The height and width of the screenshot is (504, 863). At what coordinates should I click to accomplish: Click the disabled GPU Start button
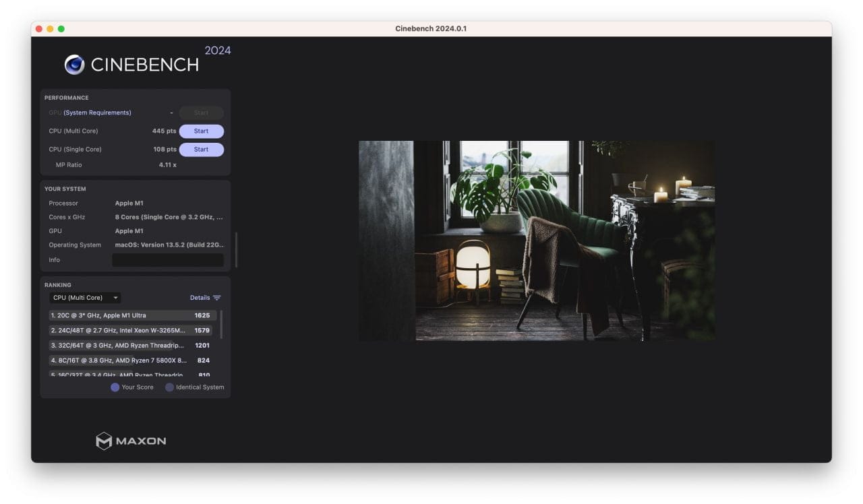pos(201,113)
